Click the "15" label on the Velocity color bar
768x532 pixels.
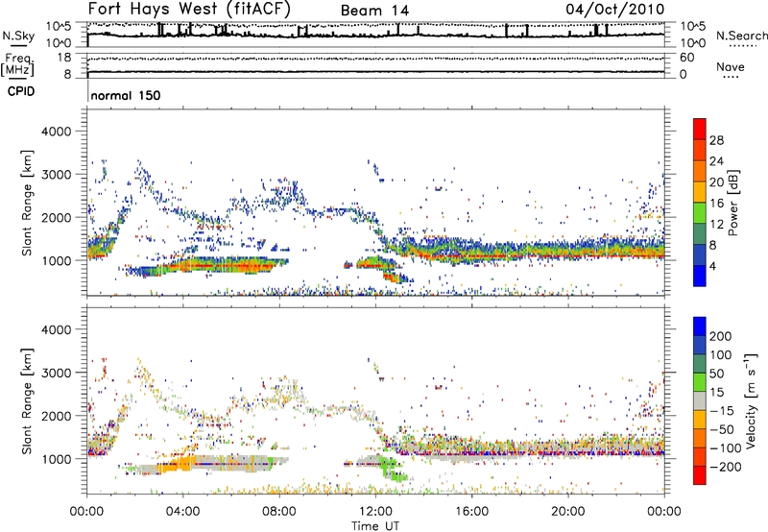[x=716, y=392]
